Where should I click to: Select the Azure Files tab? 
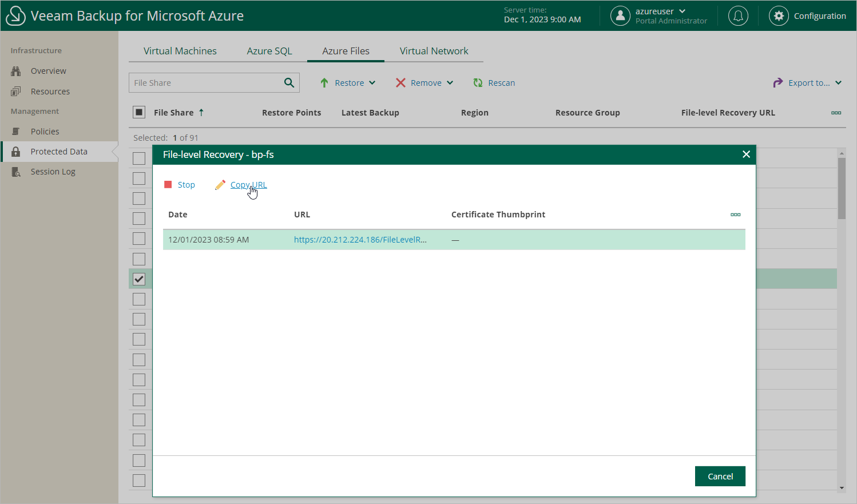[x=346, y=51]
